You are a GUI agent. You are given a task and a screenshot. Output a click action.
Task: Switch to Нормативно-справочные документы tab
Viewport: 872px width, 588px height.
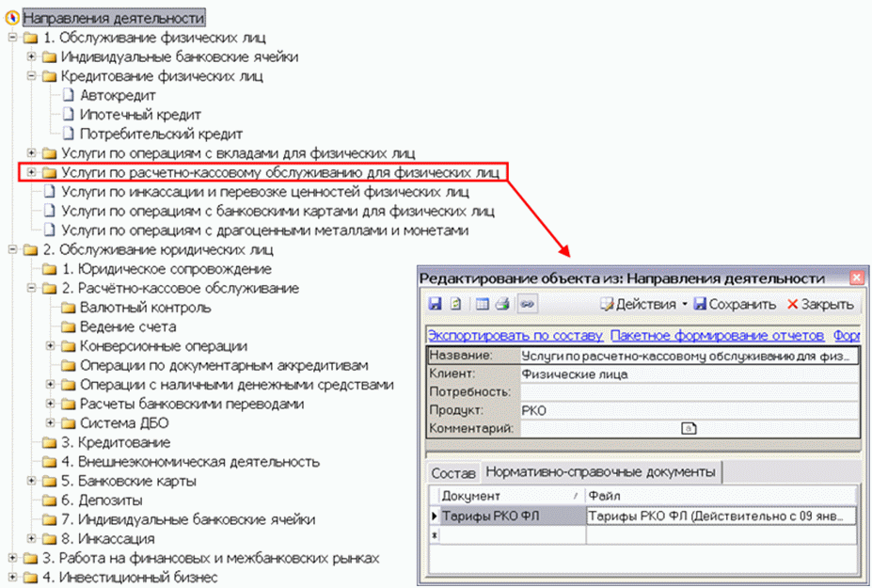point(601,471)
